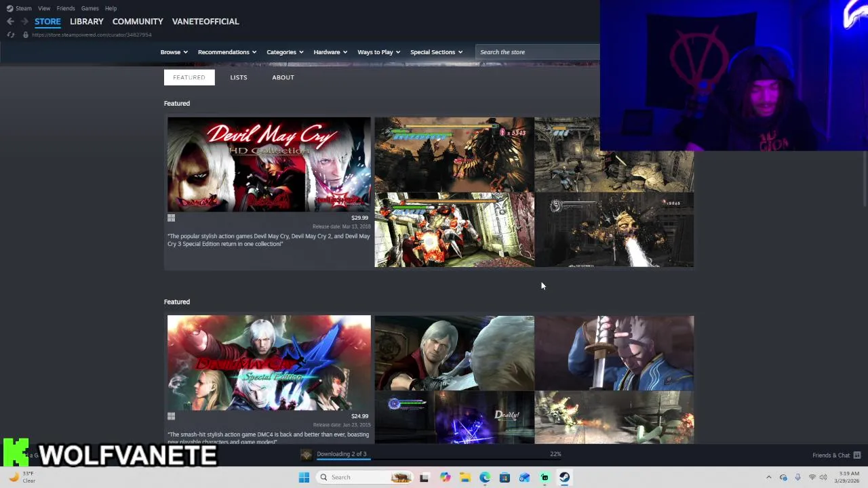Screen dimensions: 868x488
Task: Open Devil May Cry 4 Special Edition banner
Action: pos(269,363)
